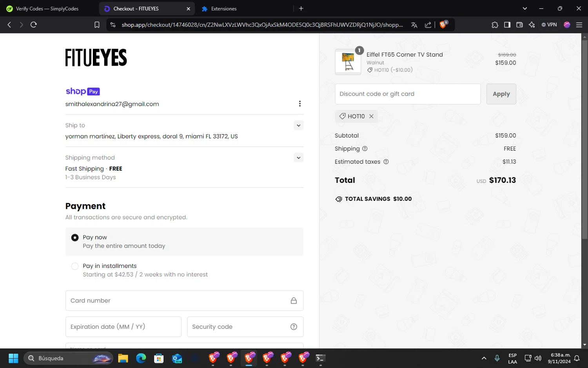Open the tab list dropdown arrow
Viewport: 588px width, 368px height.
coord(525,8)
